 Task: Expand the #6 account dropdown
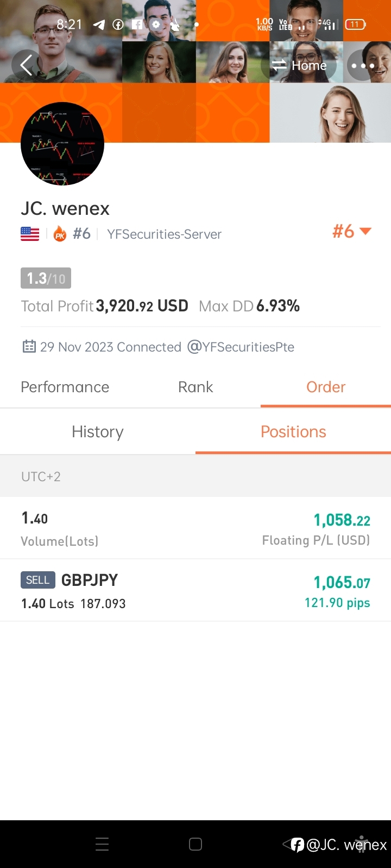coord(351,232)
